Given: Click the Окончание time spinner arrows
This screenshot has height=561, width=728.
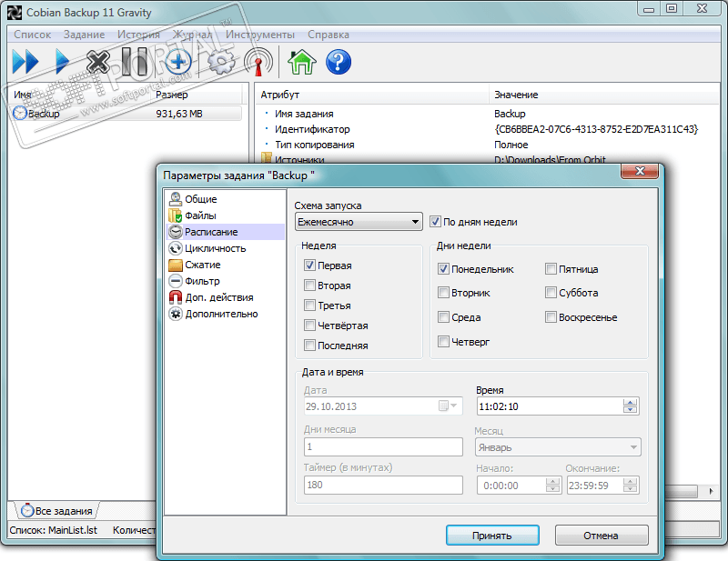Looking at the screenshot, I should coord(630,486).
